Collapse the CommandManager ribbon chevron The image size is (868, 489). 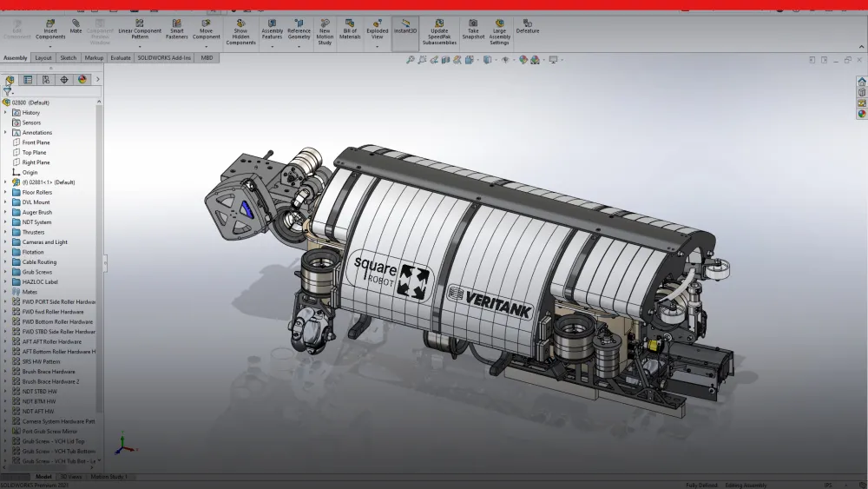[x=861, y=47]
